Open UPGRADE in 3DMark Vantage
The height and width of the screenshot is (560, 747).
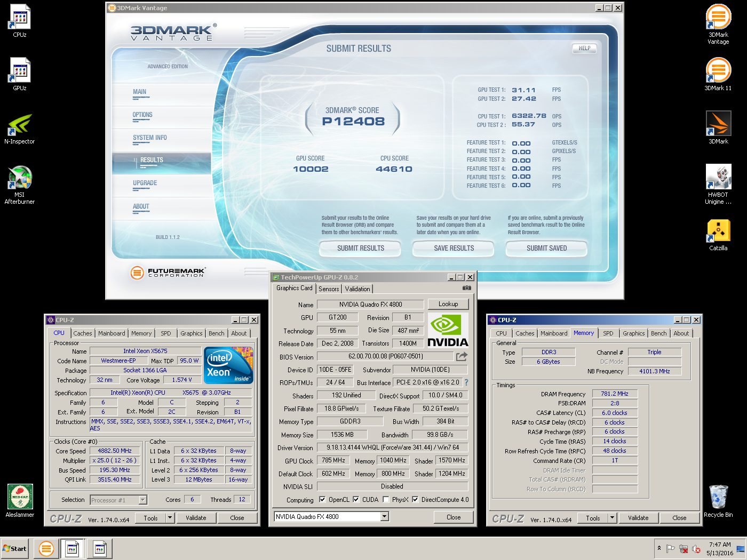(x=145, y=183)
